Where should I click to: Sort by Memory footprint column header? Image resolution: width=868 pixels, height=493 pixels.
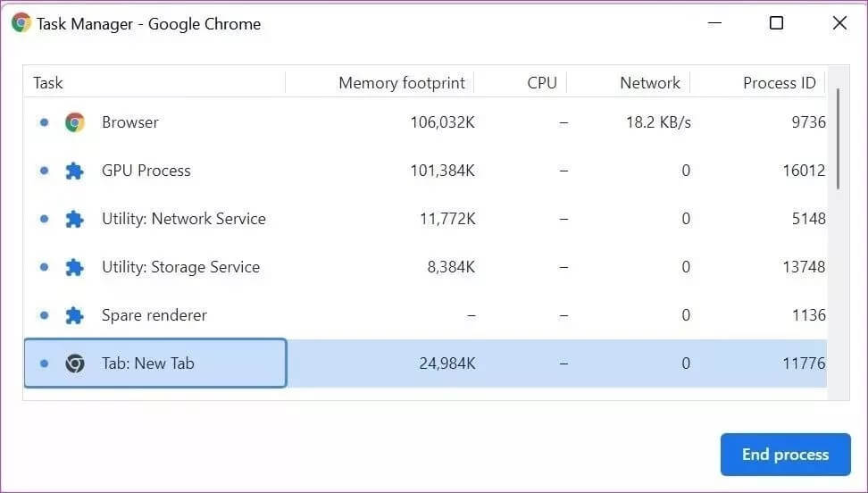point(402,83)
